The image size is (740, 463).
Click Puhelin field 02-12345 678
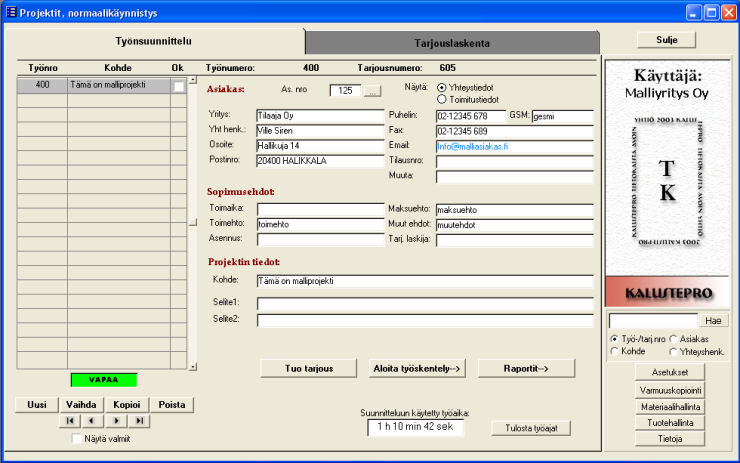coord(471,117)
